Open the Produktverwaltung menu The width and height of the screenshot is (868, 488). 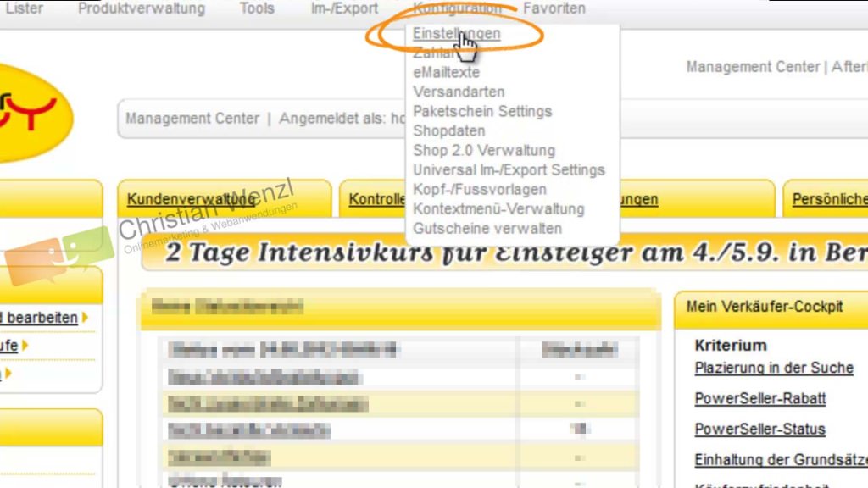tap(142, 8)
